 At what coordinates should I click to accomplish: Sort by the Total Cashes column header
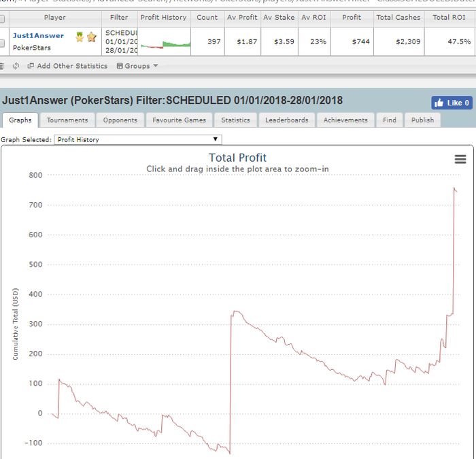(x=398, y=17)
